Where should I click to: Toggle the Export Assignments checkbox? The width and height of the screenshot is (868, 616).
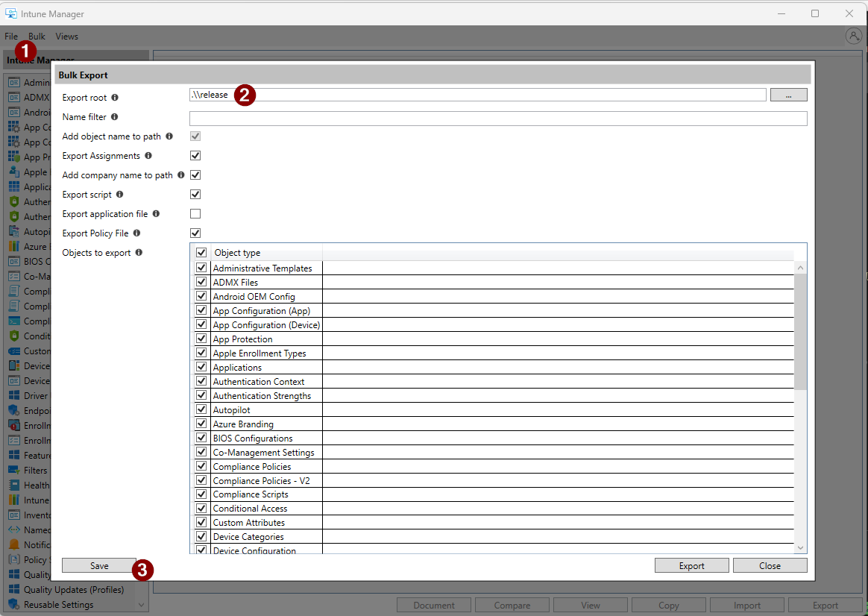(x=195, y=156)
